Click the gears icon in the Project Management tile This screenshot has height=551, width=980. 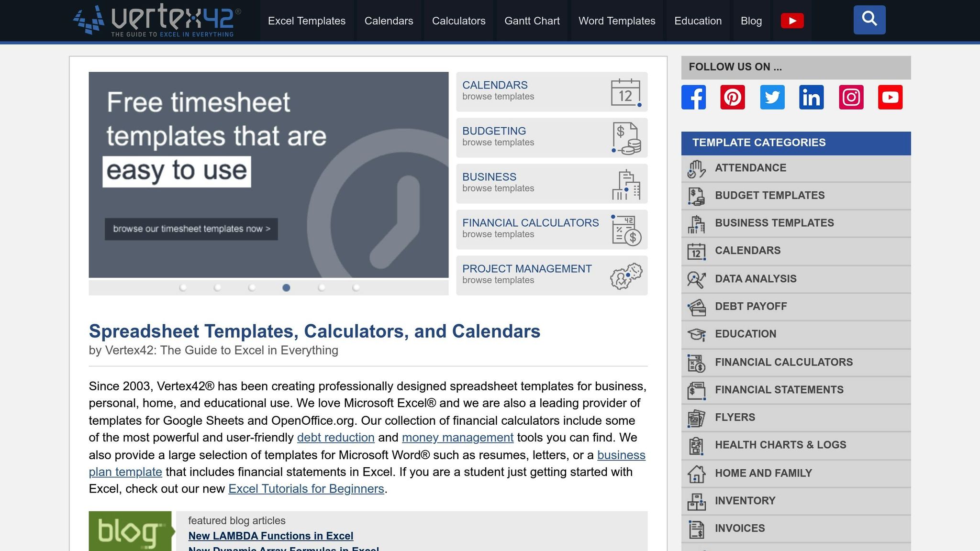[x=626, y=276]
